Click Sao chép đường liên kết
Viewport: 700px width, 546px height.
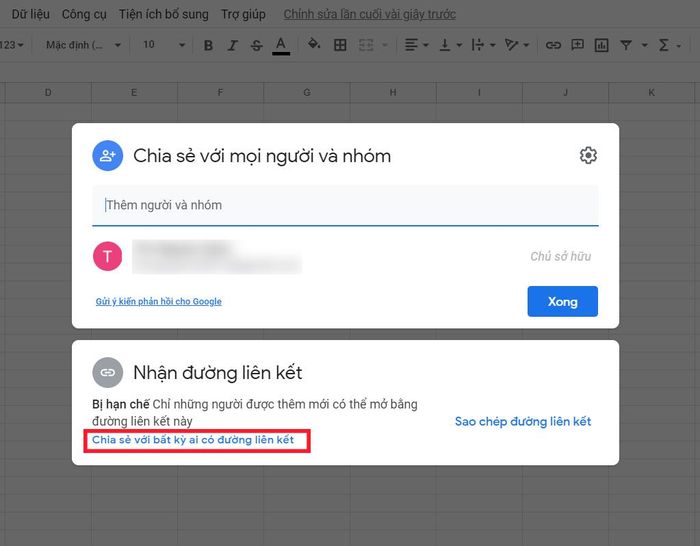point(523,421)
